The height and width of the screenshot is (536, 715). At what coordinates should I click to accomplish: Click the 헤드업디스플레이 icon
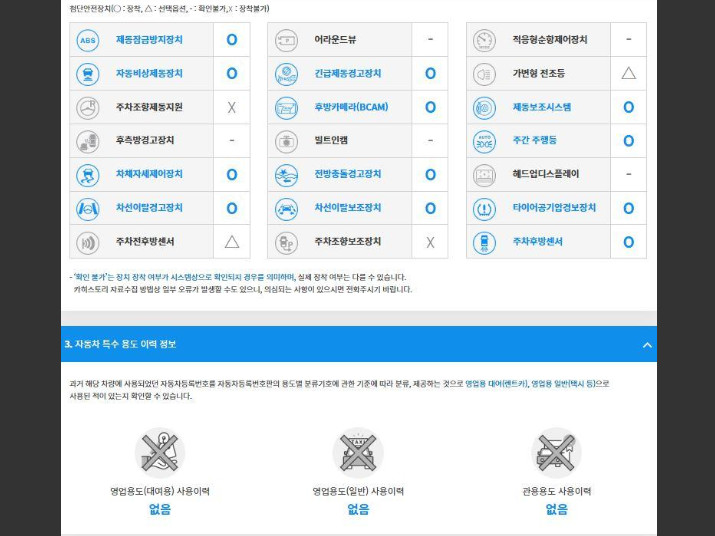tap(484, 175)
